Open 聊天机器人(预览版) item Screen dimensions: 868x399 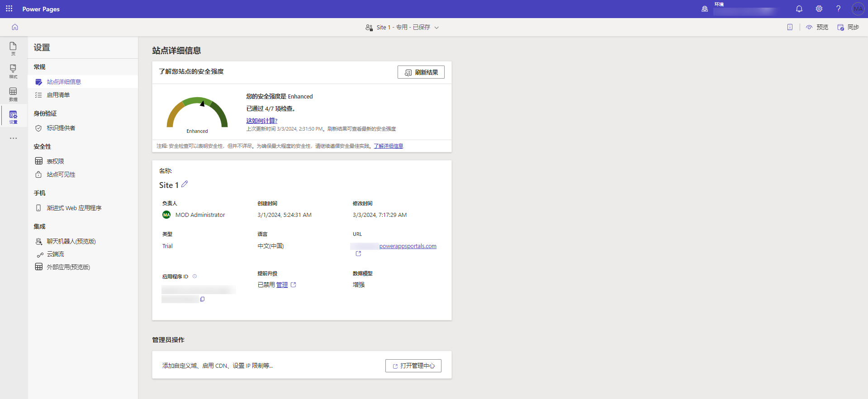83,241
